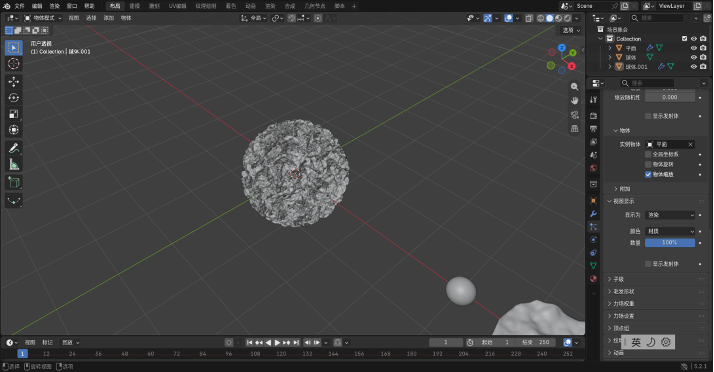
Task: Open the 编辑 (Edit) menu
Action: click(37, 6)
